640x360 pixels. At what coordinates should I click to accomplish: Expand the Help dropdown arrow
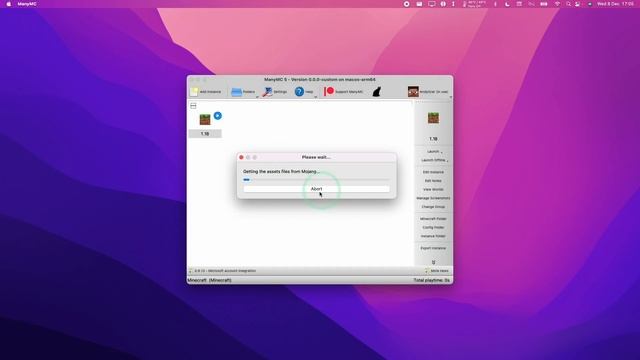tap(316, 96)
